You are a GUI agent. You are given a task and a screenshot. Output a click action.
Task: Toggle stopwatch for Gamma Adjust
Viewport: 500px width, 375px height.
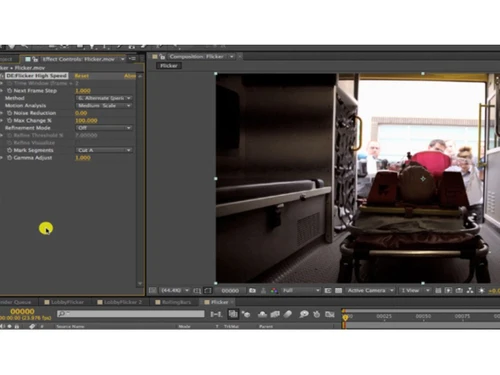(x=9, y=158)
